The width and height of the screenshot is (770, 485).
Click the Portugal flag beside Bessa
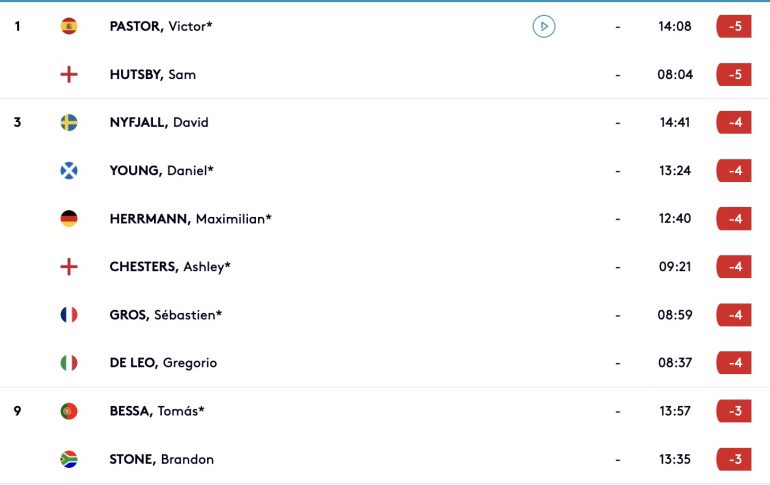[x=69, y=411]
